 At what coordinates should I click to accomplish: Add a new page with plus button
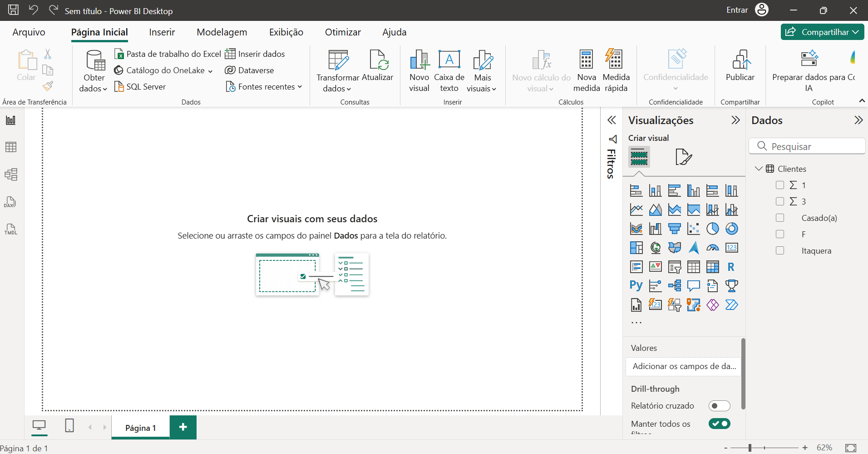click(x=183, y=427)
